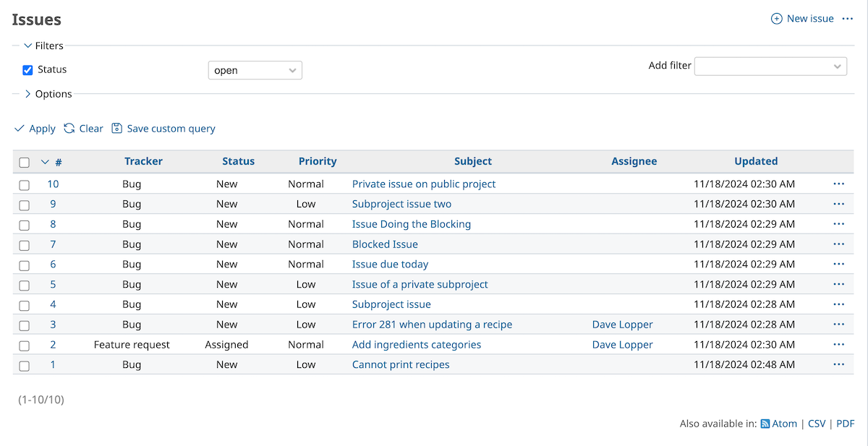Open actions ellipsis for Cannot print recipes
Screen dimensions: 868x446
838,365
